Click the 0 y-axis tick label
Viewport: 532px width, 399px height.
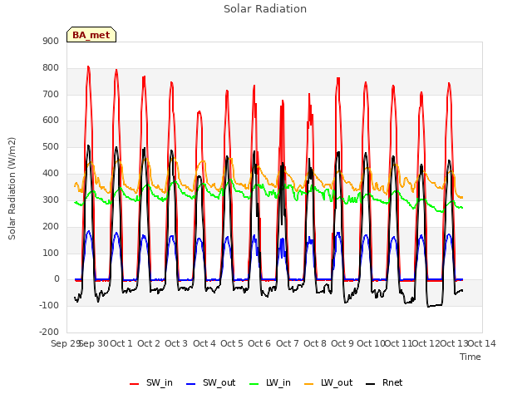click(x=57, y=279)
